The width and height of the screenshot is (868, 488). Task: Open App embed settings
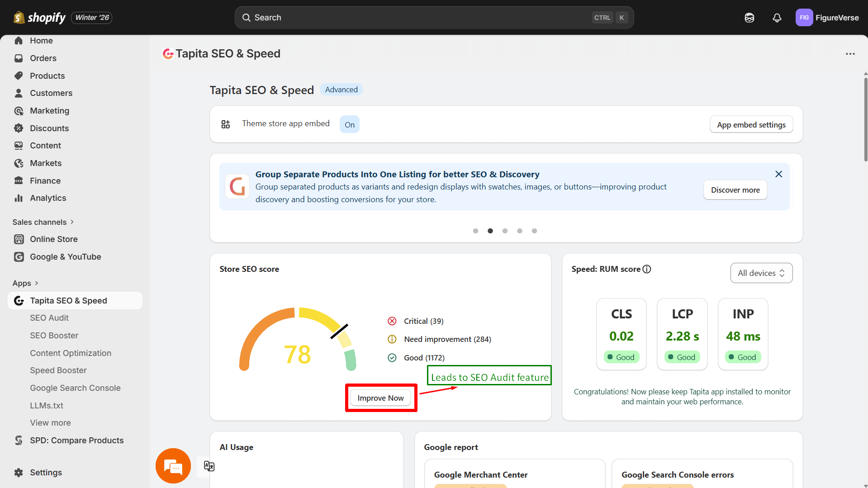click(x=751, y=125)
